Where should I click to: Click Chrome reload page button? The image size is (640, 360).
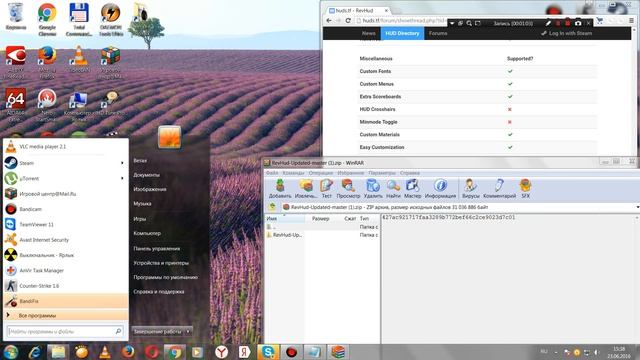click(348, 20)
